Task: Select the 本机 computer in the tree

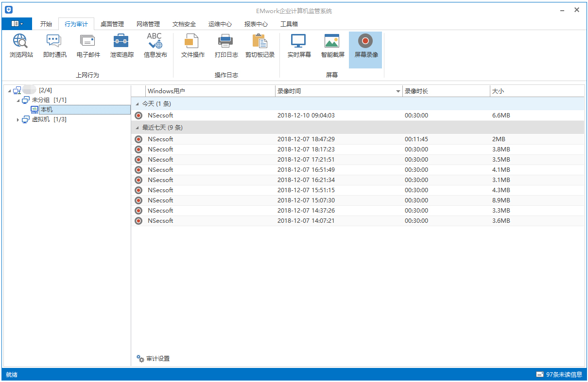Action: (x=46, y=110)
